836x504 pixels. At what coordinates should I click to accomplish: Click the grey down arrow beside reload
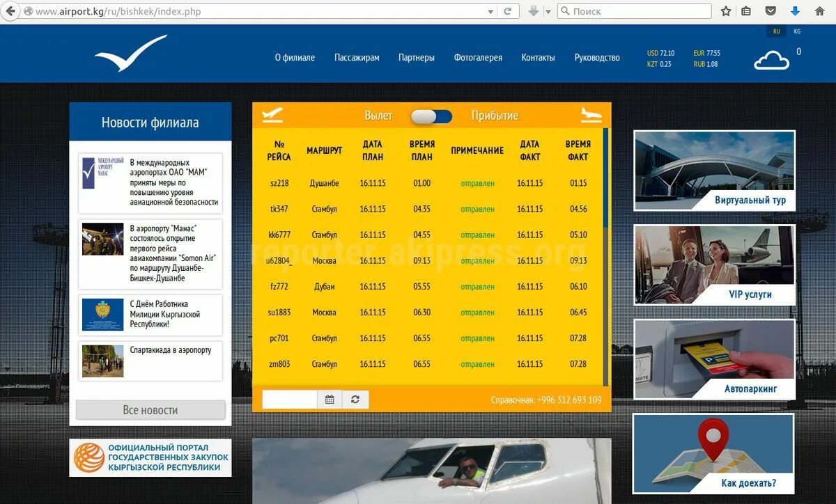[533, 11]
